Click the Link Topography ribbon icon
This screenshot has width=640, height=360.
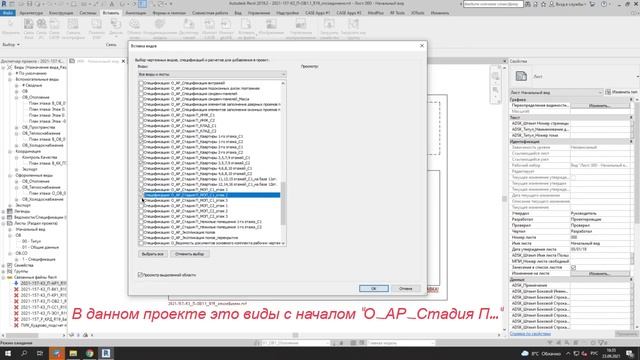click(x=73, y=24)
